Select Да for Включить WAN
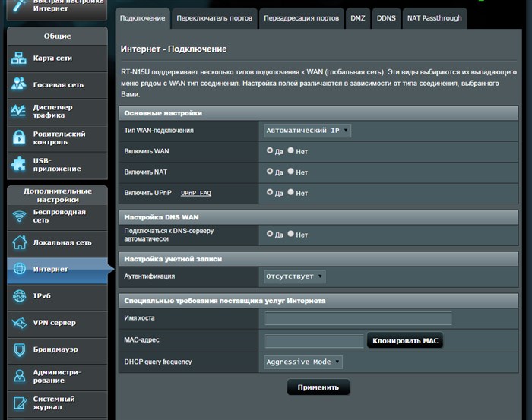This screenshot has height=420, width=532. point(270,150)
